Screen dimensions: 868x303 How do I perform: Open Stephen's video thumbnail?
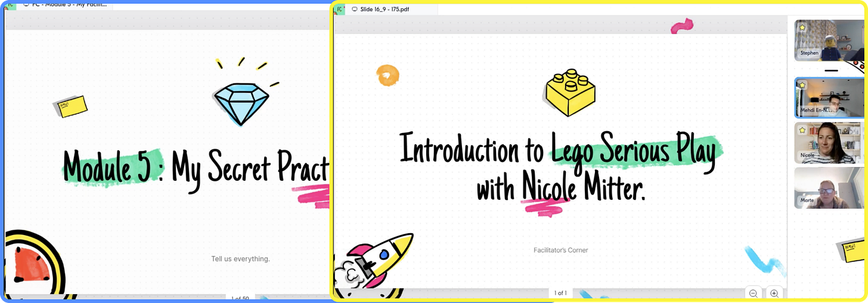tap(829, 40)
